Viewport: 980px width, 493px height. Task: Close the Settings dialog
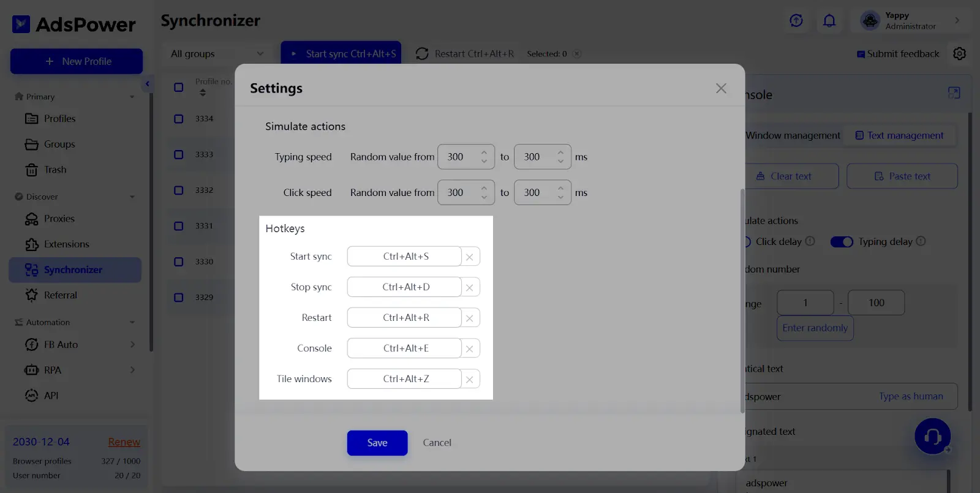click(x=721, y=88)
